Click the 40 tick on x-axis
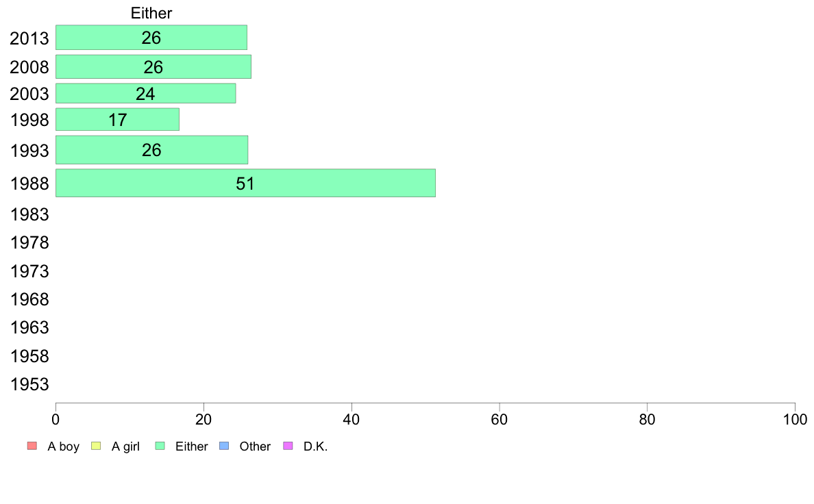Image resolution: width=814 pixels, height=504 pixels. 351,419
